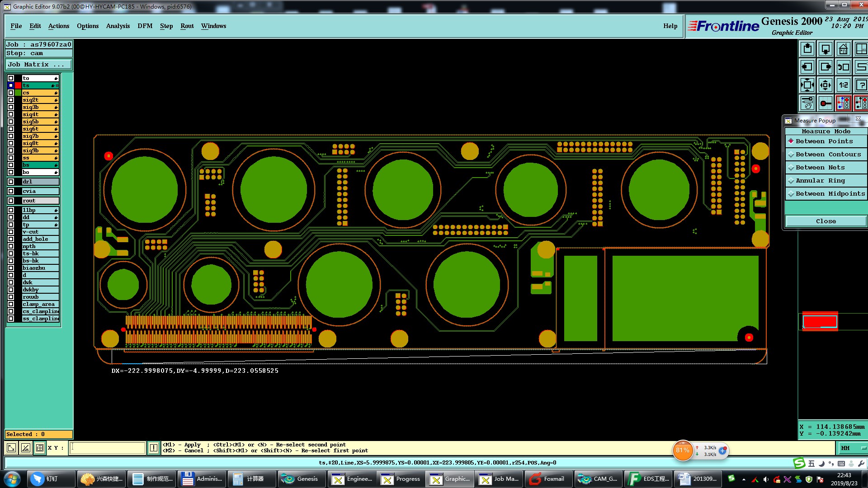
Task: Click the angle measurement icon at bottom left
Action: (x=26, y=448)
